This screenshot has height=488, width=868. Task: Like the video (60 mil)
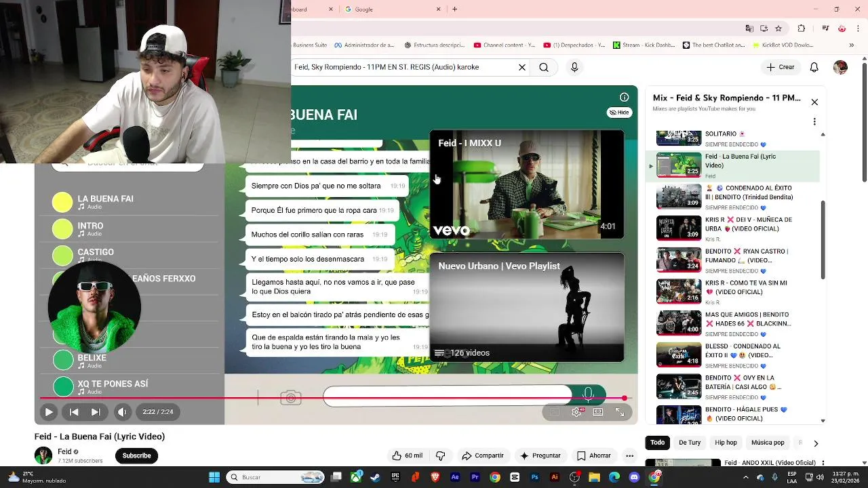pos(408,455)
